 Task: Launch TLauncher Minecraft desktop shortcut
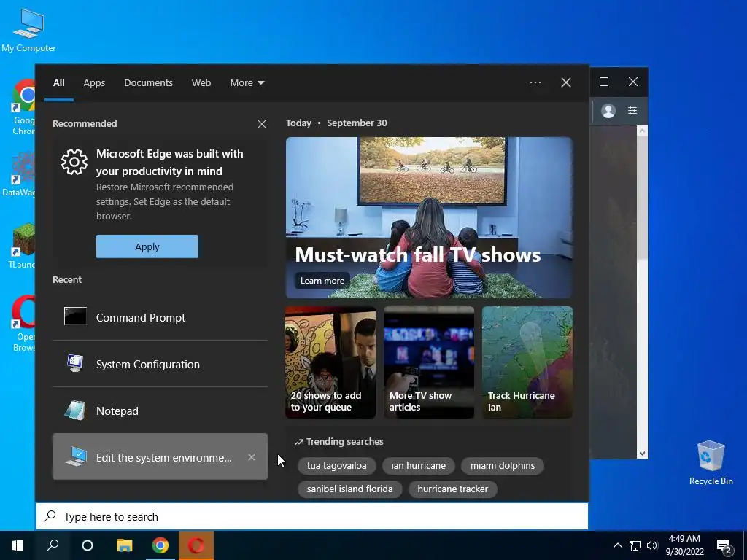22,246
